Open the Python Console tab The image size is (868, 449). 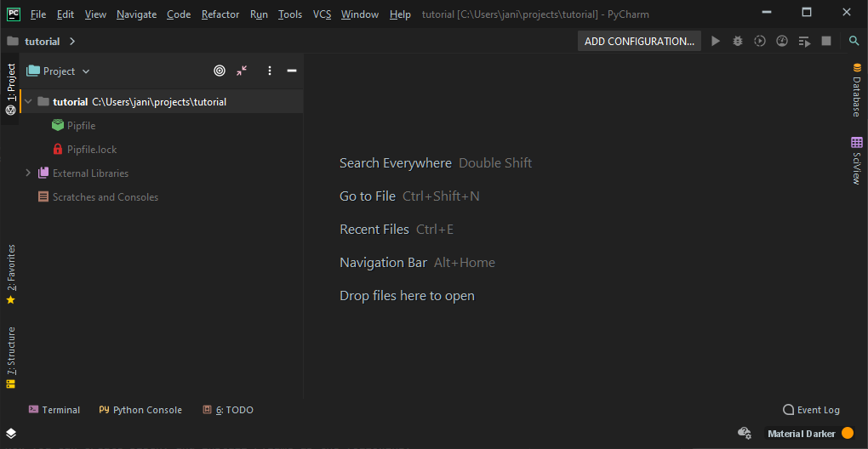point(140,410)
